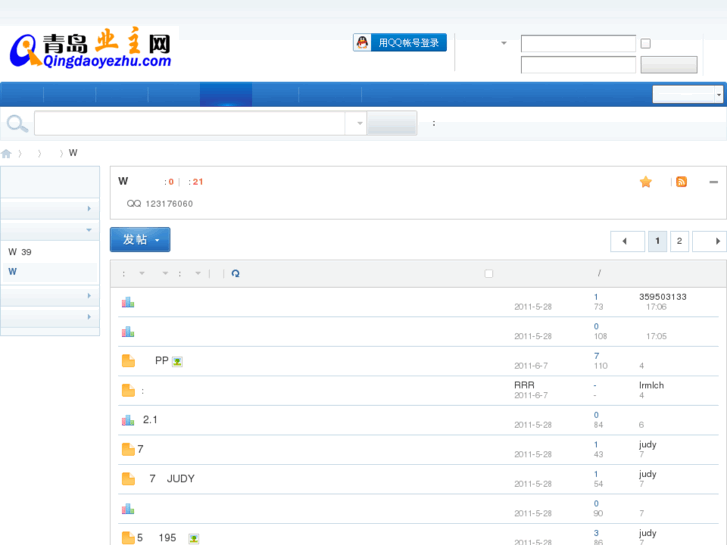
Task: Go to home via breadcrumb house icon
Action: (6, 154)
